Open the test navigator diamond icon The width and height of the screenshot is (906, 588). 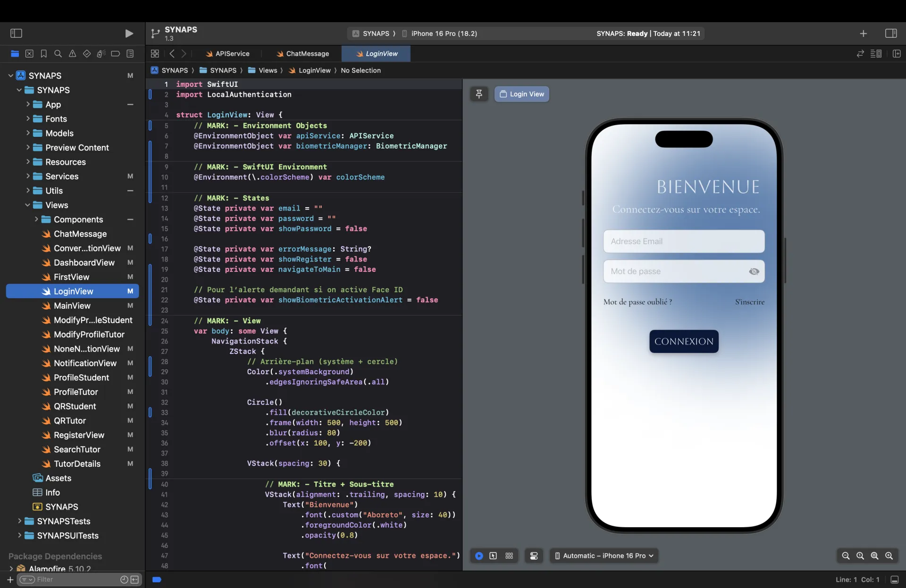click(87, 54)
